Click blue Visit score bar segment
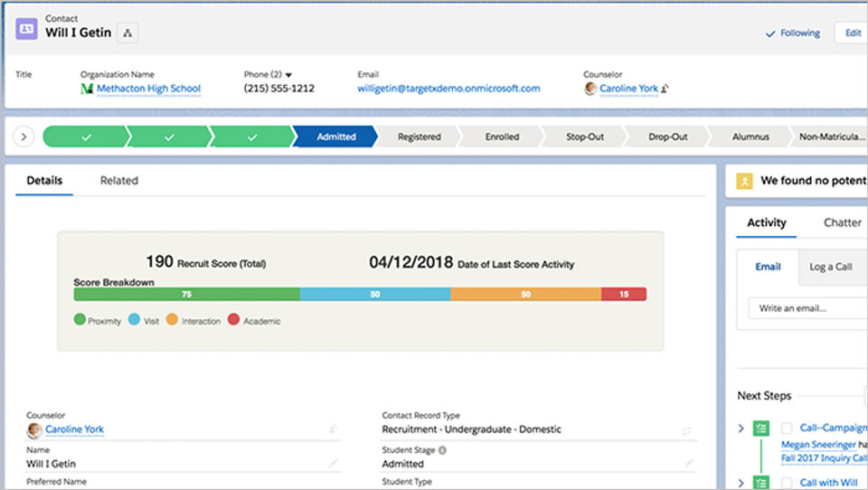The width and height of the screenshot is (868, 490). pos(375,294)
